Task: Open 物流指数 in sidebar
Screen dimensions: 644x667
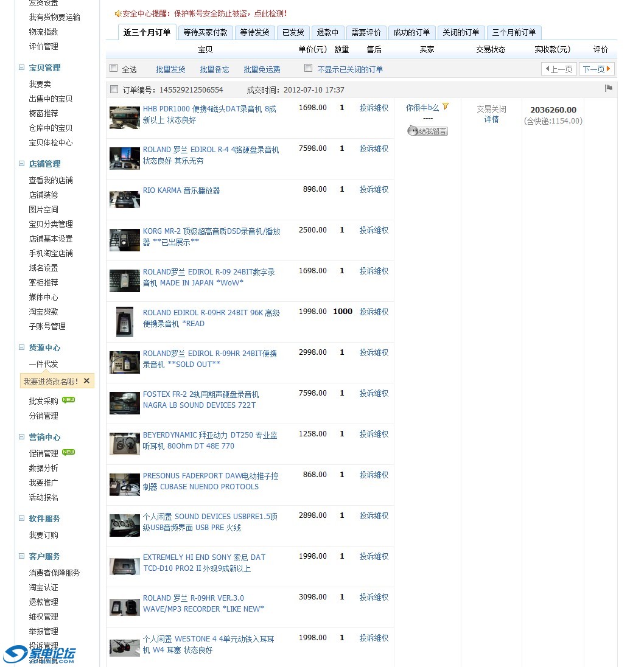Action: pos(43,32)
